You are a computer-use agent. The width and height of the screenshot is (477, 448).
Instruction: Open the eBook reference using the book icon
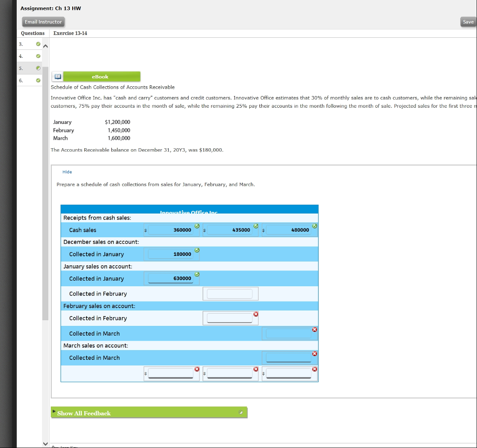point(57,76)
